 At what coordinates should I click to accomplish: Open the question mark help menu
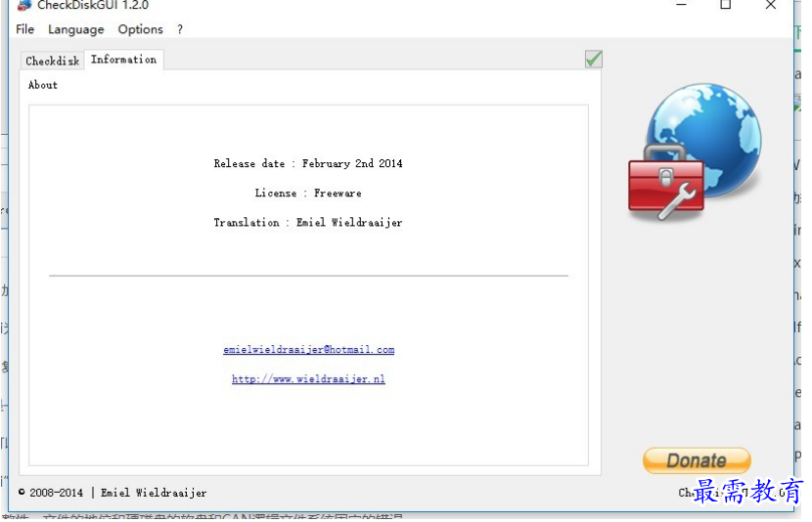(180, 29)
